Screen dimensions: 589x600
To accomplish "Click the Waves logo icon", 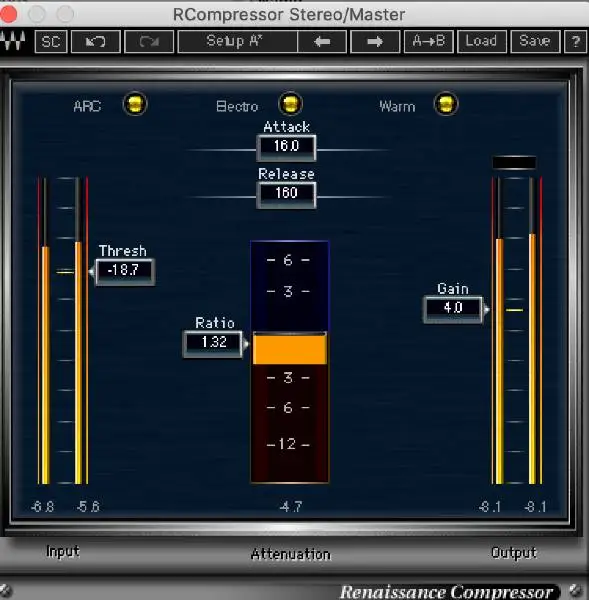I will point(13,41).
